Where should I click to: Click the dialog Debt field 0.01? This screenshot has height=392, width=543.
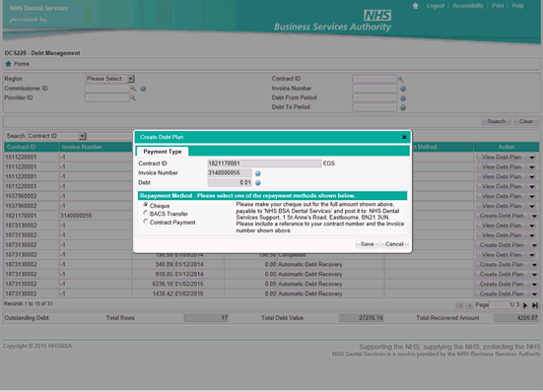click(230, 182)
